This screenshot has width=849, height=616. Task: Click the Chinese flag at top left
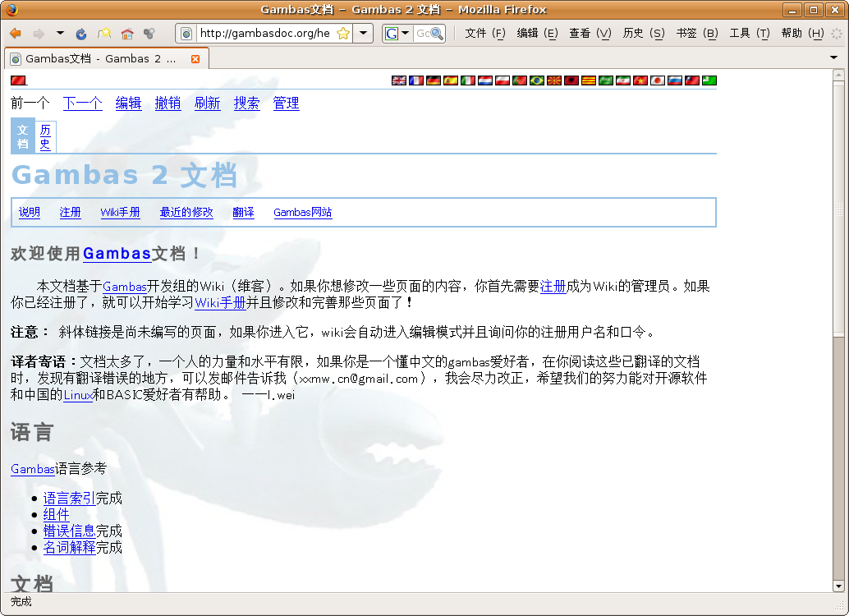tap(18, 80)
